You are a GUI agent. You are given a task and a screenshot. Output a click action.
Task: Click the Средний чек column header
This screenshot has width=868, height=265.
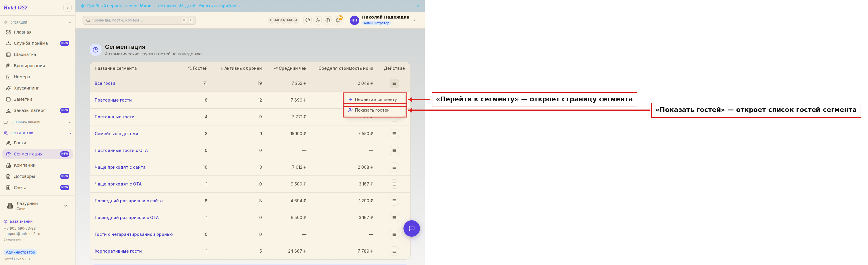[x=290, y=68]
